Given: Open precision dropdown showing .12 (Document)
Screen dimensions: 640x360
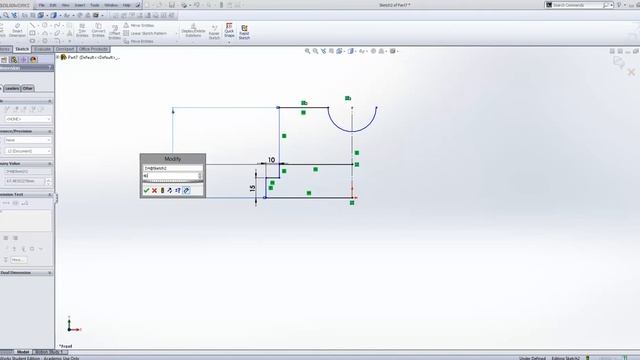Looking at the screenshot, I should click(28, 151).
